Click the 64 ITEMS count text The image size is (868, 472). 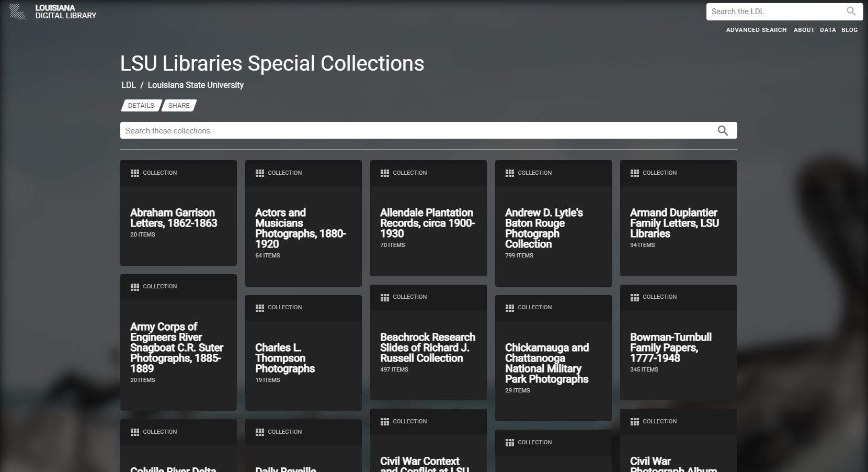pos(268,255)
